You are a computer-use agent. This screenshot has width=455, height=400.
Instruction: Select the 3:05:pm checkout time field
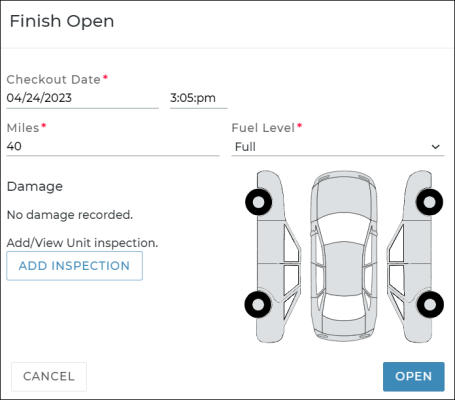tap(198, 98)
